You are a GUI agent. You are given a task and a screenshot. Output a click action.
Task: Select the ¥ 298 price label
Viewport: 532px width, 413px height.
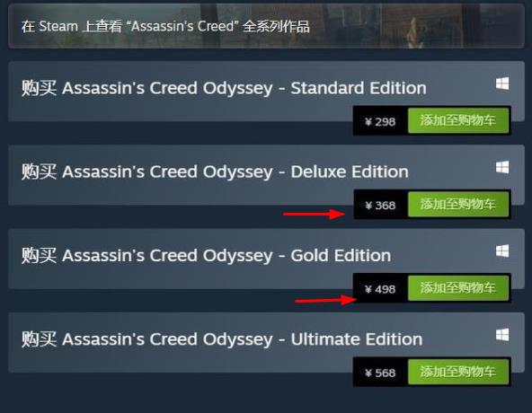pyautogui.click(x=380, y=121)
